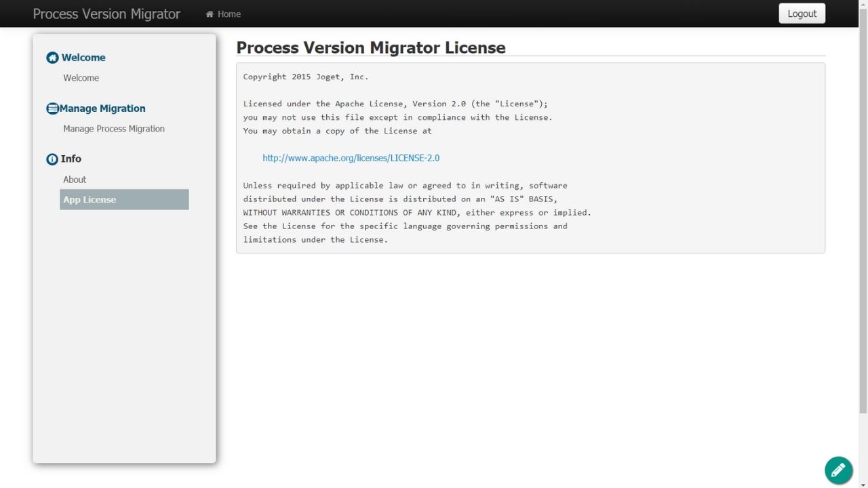This screenshot has width=868, height=488.
Task: Click the Manage Migration category heading
Action: 102,108
